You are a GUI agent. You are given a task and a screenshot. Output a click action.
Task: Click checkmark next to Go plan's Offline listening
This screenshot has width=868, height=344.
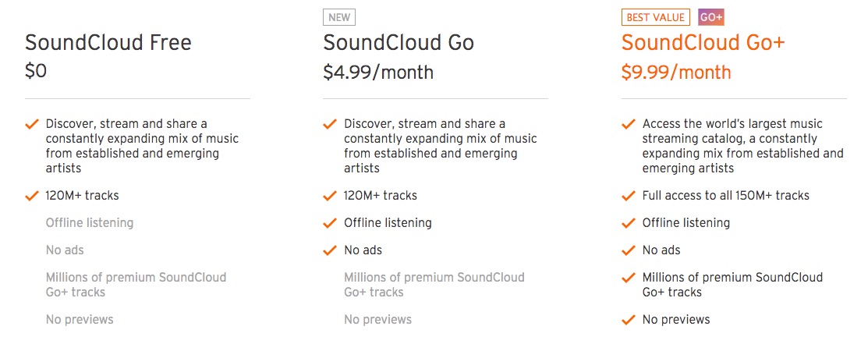click(x=330, y=222)
